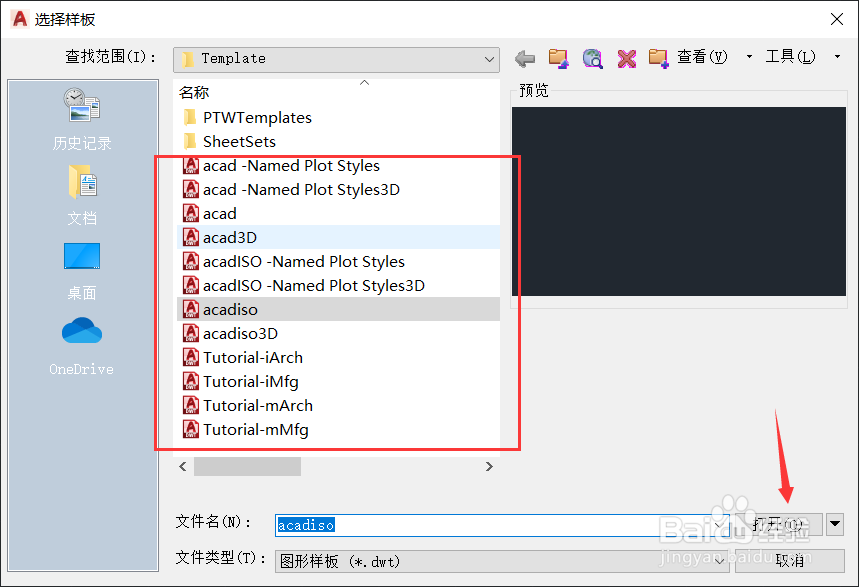
Task: Close the 选择样板 dialog
Action: (x=837, y=19)
